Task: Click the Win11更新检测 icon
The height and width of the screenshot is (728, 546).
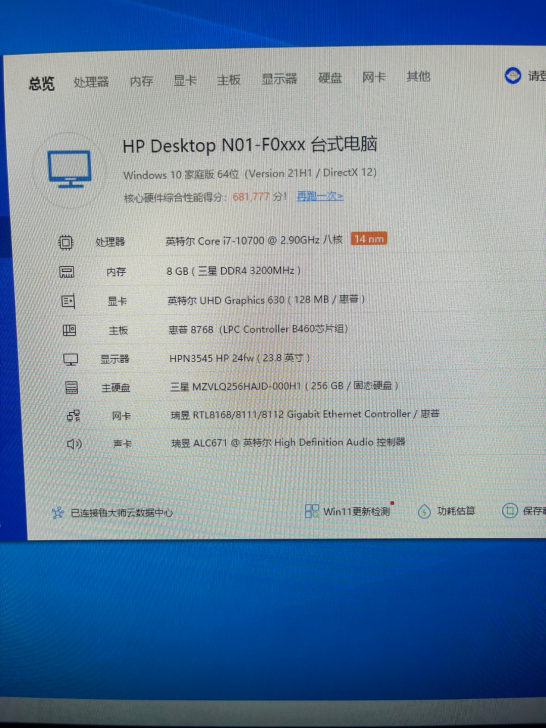Action: pos(312,511)
